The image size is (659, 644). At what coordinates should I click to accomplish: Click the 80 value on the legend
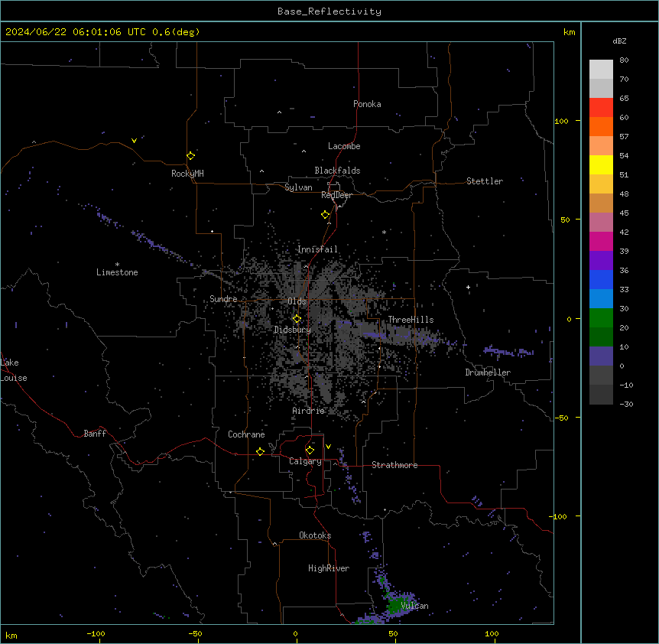[x=624, y=60]
